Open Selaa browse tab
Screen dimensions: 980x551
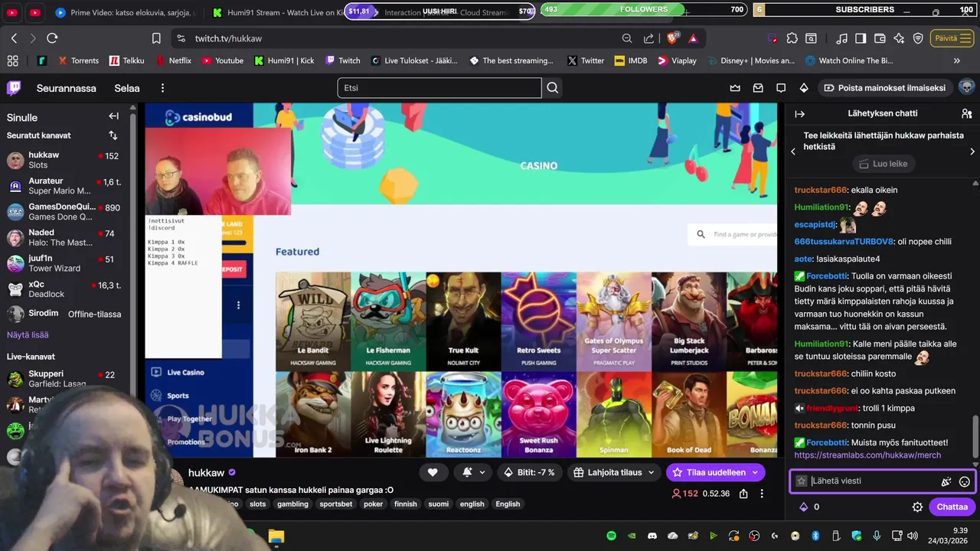point(127,88)
